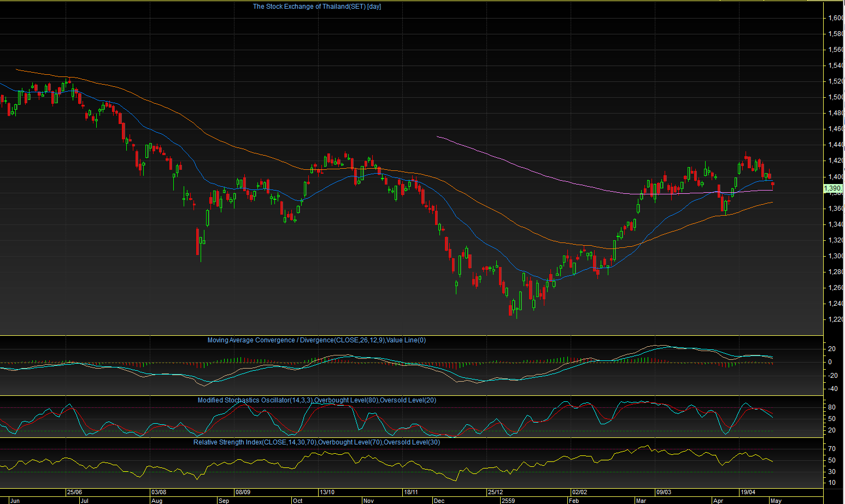This screenshot has width=845, height=504.
Task: Click the 10 value on RSI scale
Action: click(832, 483)
